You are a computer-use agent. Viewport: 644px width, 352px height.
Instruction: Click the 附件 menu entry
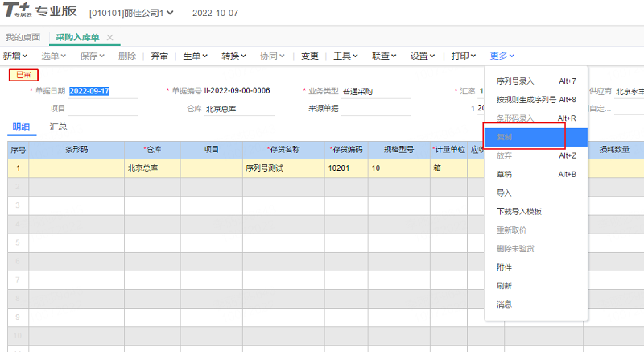pyautogui.click(x=505, y=267)
